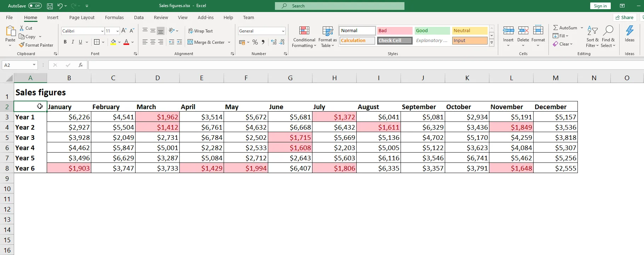Click Decrease Decimal icon
Viewport: 644px width, 255px height.
(282, 42)
